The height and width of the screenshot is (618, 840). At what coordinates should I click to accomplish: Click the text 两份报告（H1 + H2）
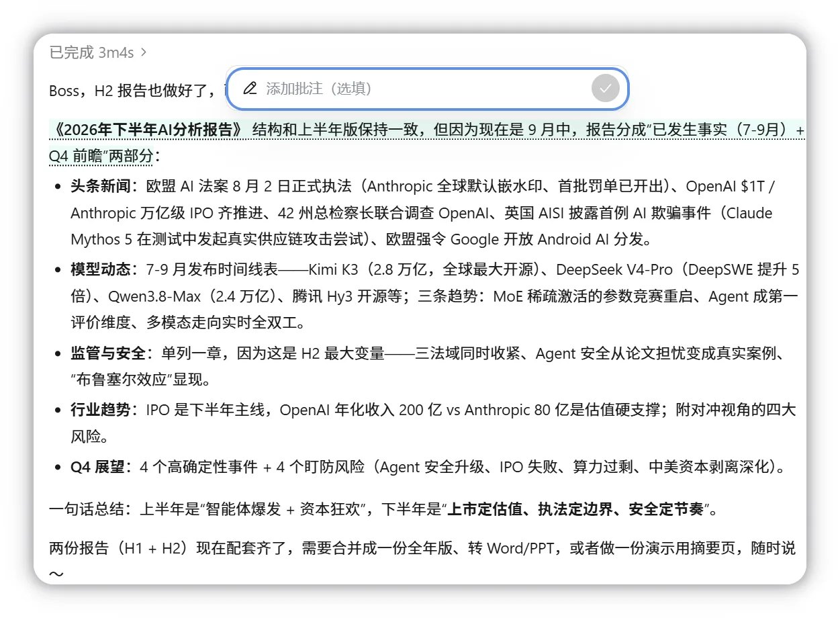(x=120, y=548)
